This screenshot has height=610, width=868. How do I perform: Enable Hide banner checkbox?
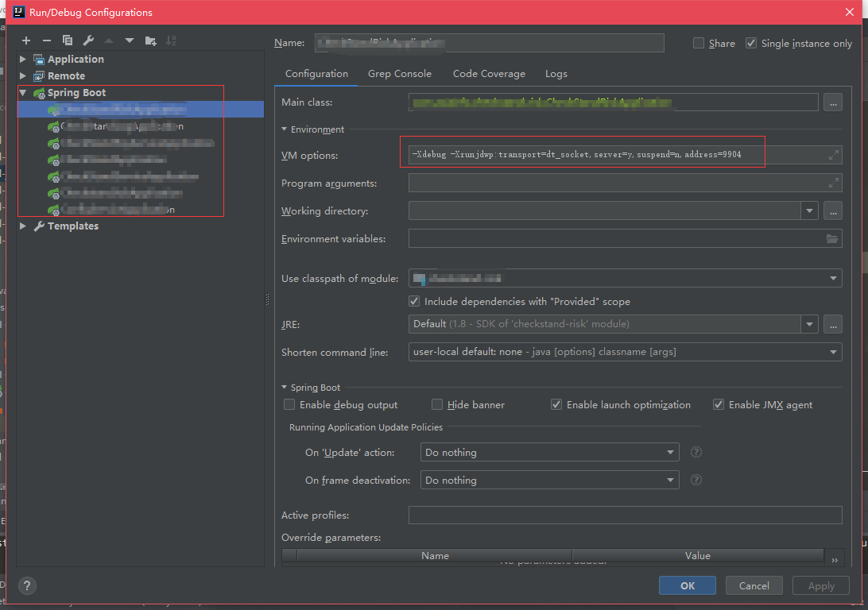tap(436, 405)
